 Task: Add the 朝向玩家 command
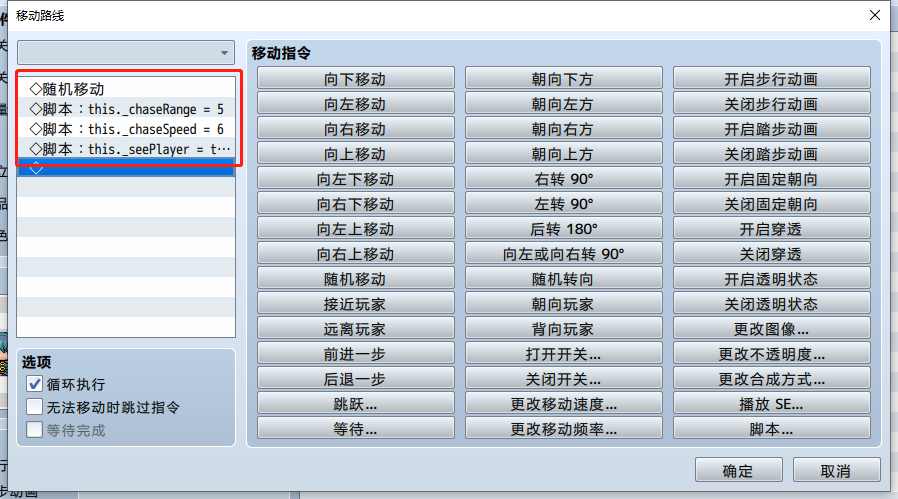pos(564,304)
